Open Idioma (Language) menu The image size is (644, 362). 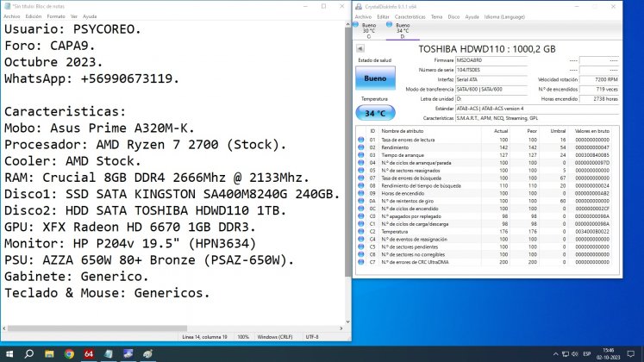[504, 17]
